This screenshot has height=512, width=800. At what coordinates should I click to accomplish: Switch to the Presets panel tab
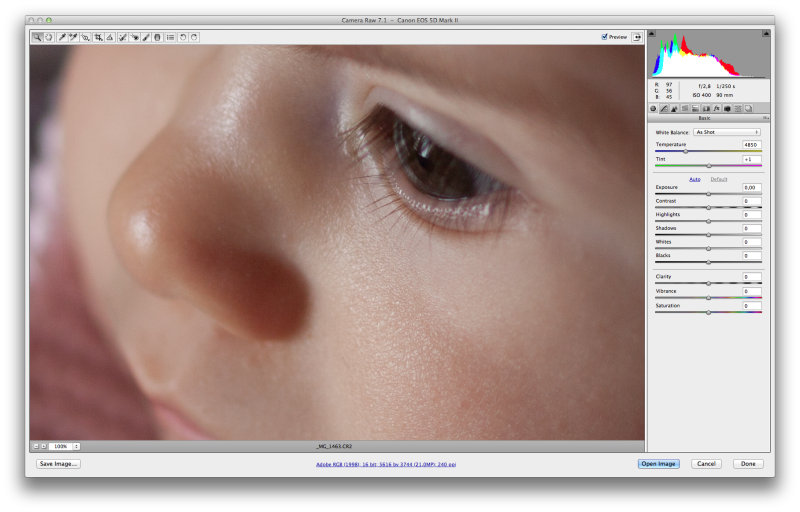[738, 108]
